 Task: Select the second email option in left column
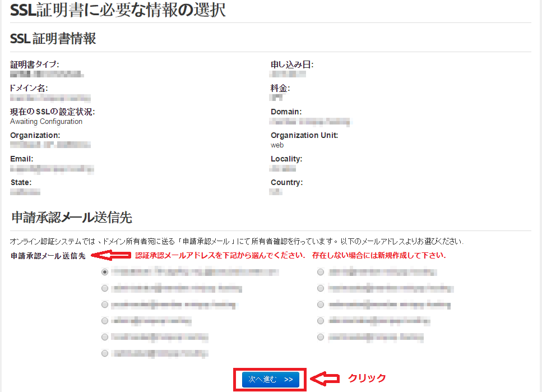[x=104, y=288]
